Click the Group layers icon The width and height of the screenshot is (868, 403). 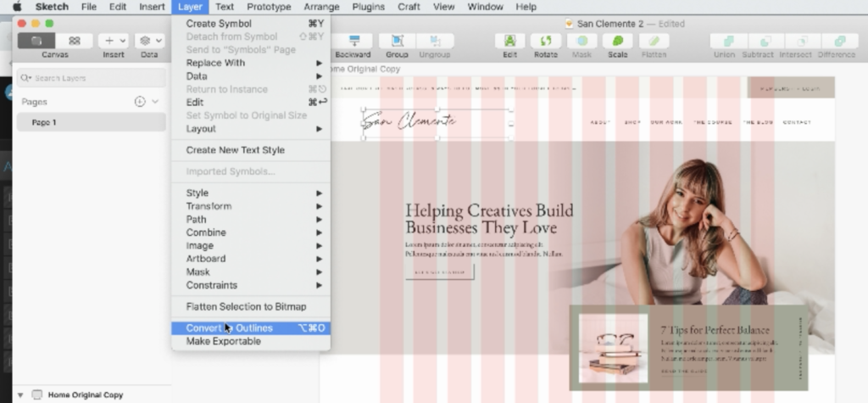[397, 42]
